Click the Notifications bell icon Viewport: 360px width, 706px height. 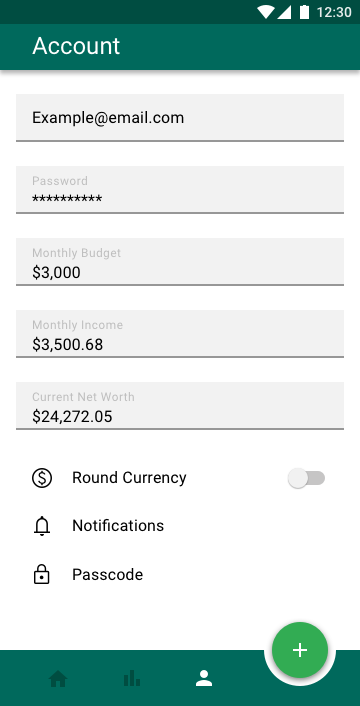tap(42, 526)
